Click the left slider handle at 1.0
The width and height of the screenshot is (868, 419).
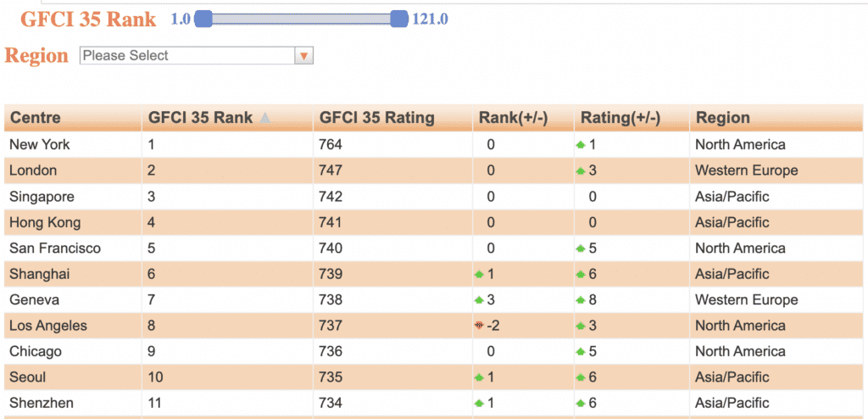[203, 19]
